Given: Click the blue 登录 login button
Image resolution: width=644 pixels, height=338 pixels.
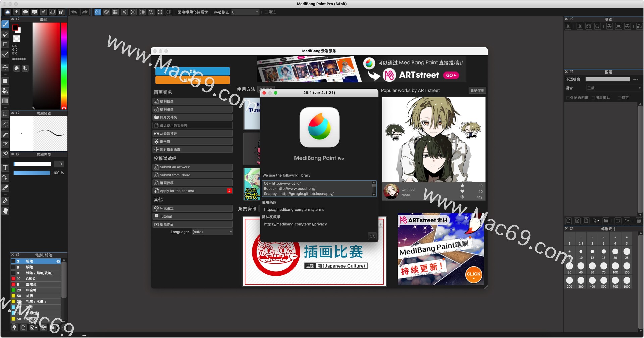Looking at the screenshot, I should click(193, 71).
